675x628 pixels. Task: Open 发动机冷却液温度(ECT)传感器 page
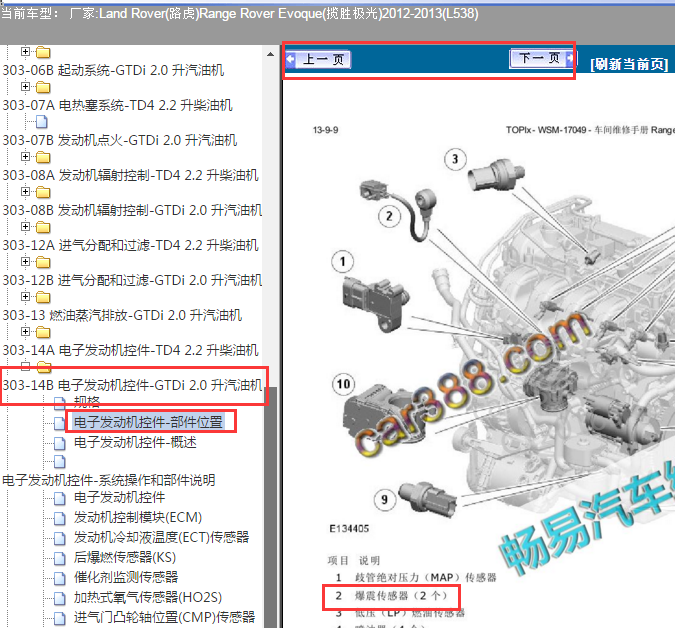(161, 537)
